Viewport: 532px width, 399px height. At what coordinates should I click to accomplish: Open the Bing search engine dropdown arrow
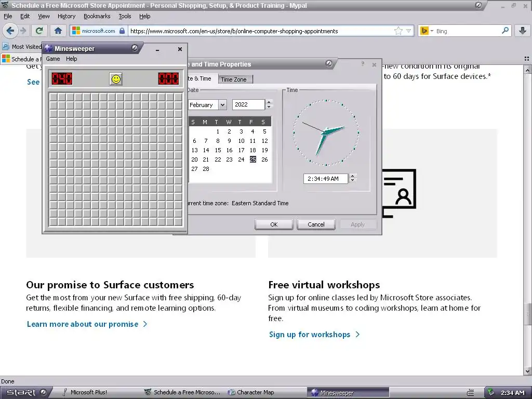432,31
